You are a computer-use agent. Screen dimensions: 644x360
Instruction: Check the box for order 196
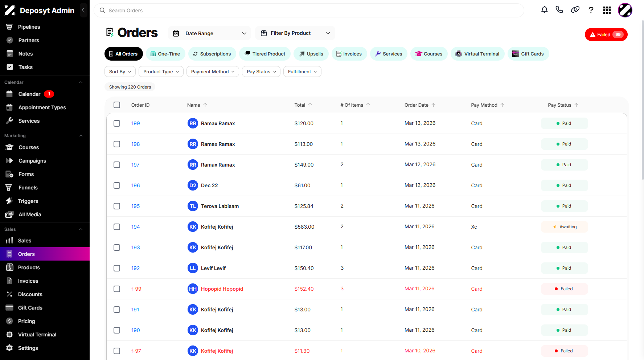point(117,185)
